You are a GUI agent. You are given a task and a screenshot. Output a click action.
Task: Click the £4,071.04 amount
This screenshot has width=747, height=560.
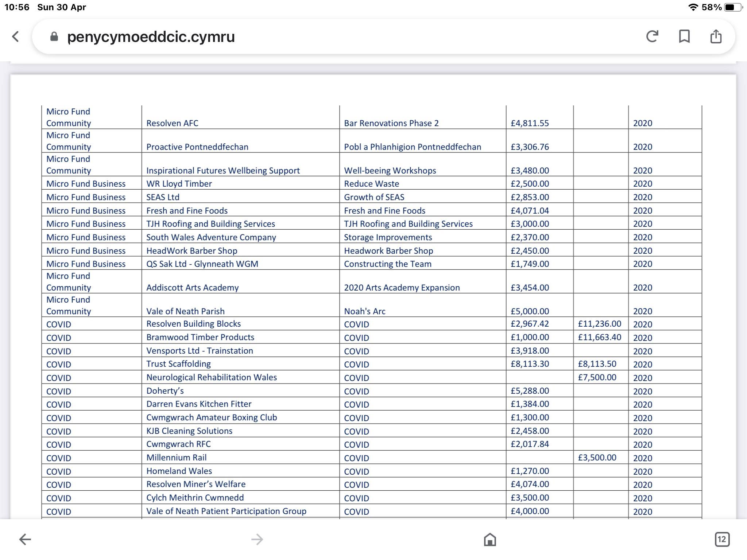pos(530,211)
